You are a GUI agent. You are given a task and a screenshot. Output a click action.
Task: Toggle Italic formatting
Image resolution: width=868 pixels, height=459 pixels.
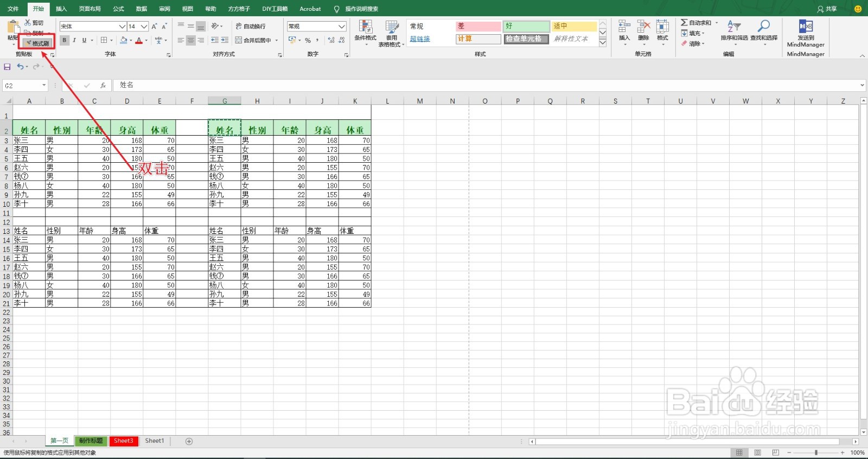(74, 40)
